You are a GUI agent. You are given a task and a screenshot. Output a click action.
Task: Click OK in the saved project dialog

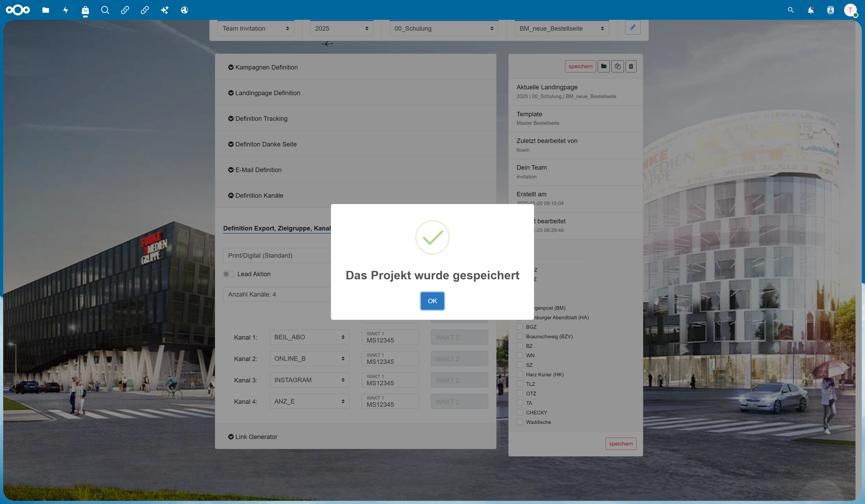pos(432,301)
